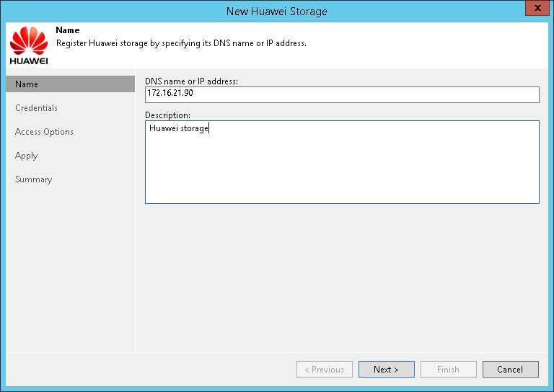This screenshot has width=554, height=392.
Task: Close the New Huawei Storage dialog
Action: [534, 10]
